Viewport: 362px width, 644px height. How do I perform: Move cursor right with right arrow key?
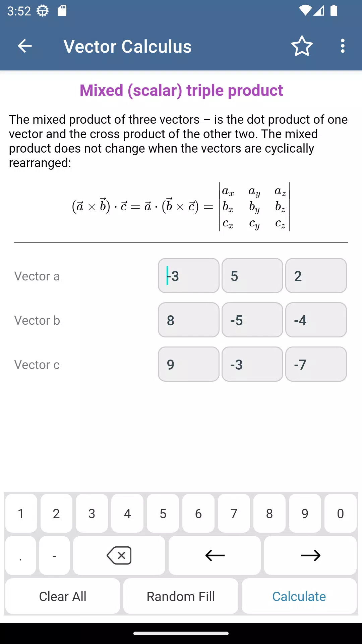[x=310, y=555]
